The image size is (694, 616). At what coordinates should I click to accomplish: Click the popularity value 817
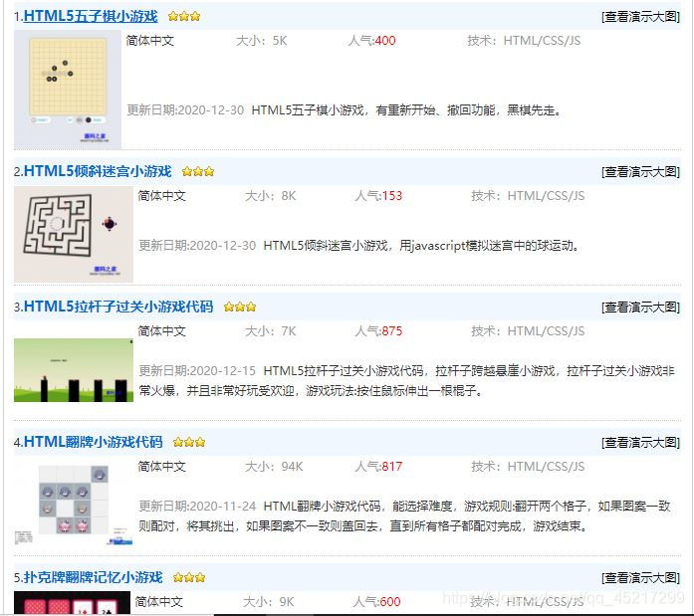tap(392, 467)
